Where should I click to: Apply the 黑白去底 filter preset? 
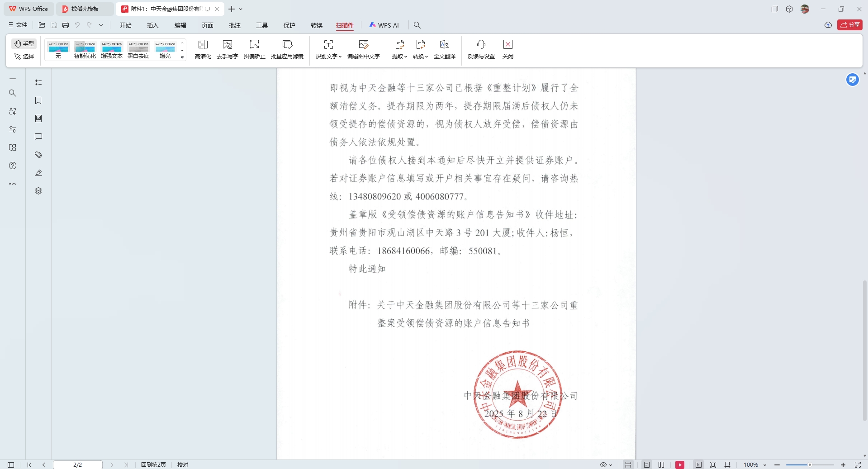(138, 50)
